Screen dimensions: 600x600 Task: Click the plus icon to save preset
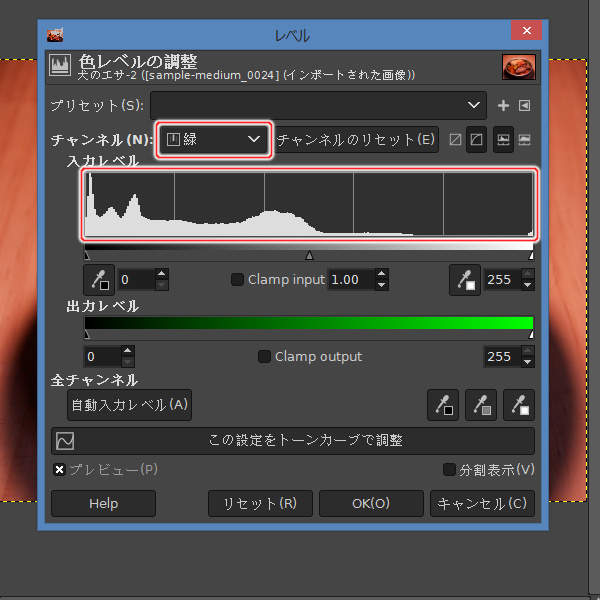coord(503,105)
